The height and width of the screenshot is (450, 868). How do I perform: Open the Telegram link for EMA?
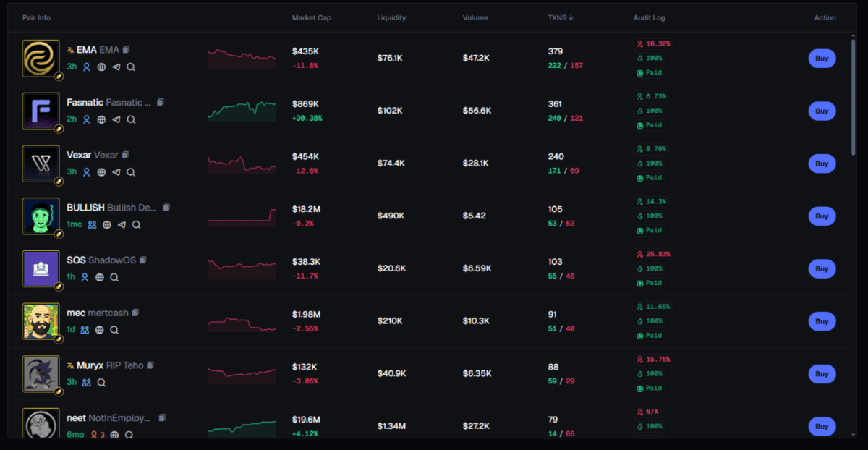pyautogui.click(x=116, y=67)
